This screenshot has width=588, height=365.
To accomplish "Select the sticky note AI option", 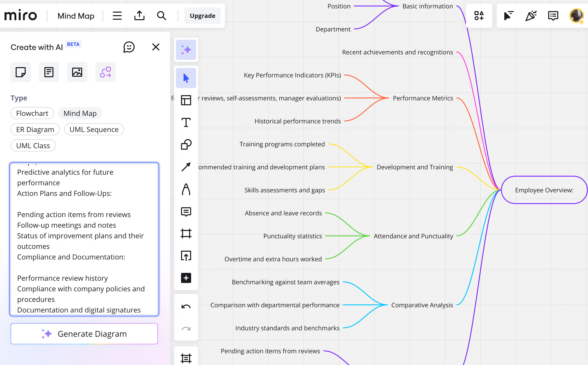I will pos(21,72).
